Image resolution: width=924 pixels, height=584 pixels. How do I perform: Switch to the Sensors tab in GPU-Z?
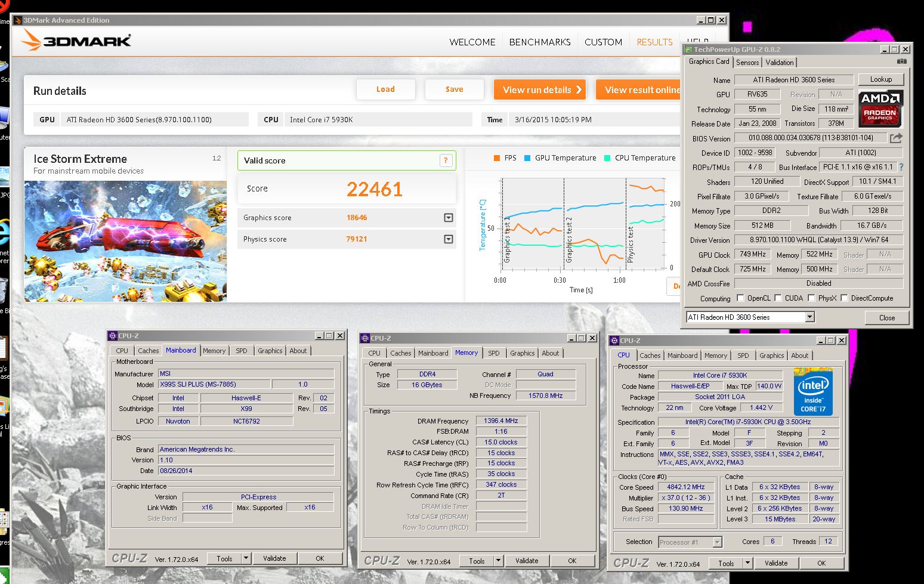(747, 62)
